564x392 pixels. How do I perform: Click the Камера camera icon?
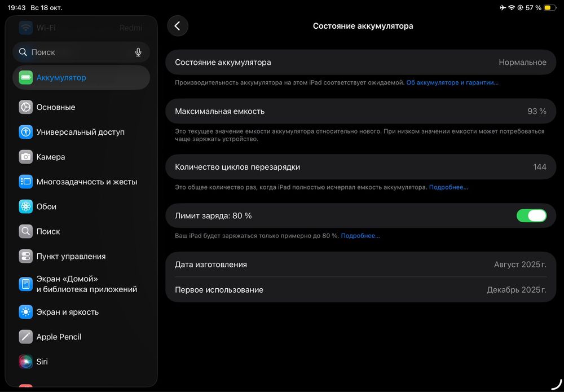coord(25,157)
